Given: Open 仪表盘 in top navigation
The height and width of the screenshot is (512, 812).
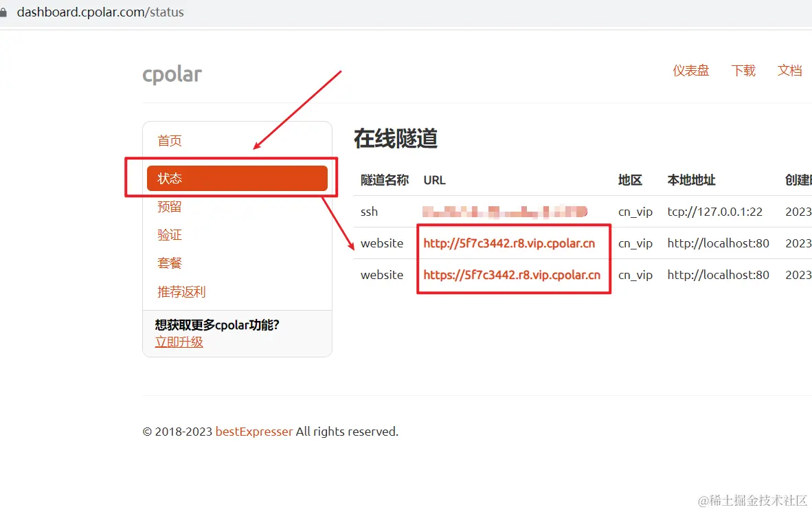Looking at the screenshot, I should click(x=691, y=71).
